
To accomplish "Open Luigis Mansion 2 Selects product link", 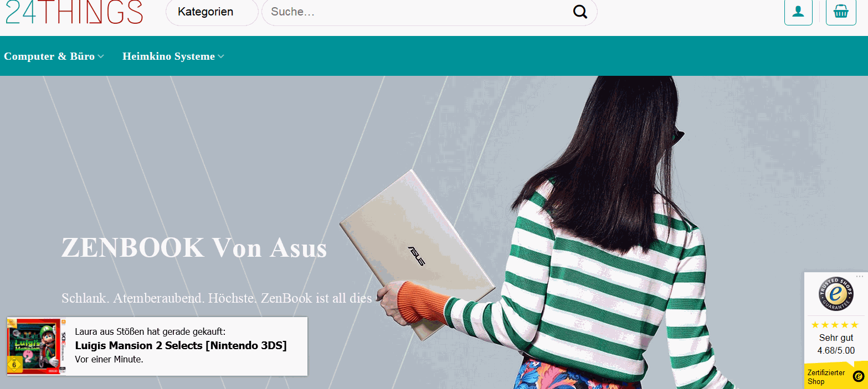I will pyautogui.click(x=181, y=346).
